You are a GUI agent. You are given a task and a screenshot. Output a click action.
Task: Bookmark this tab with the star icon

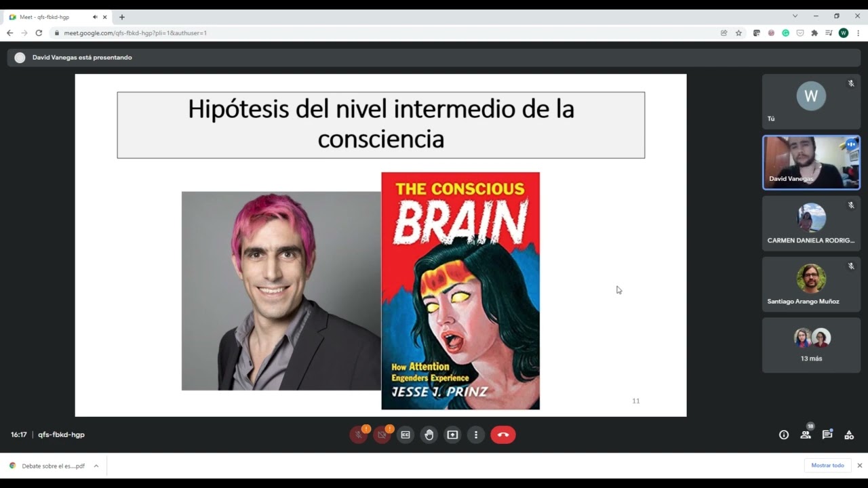[738, 33]
